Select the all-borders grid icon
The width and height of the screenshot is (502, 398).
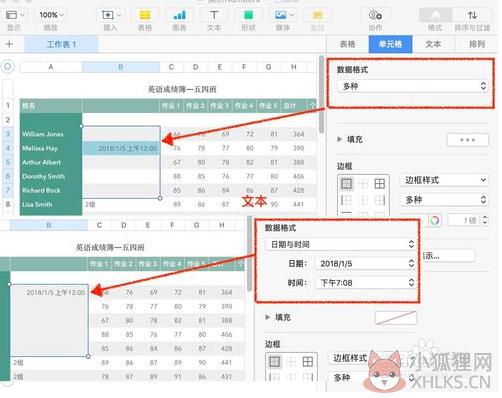(x=380, y=184)
